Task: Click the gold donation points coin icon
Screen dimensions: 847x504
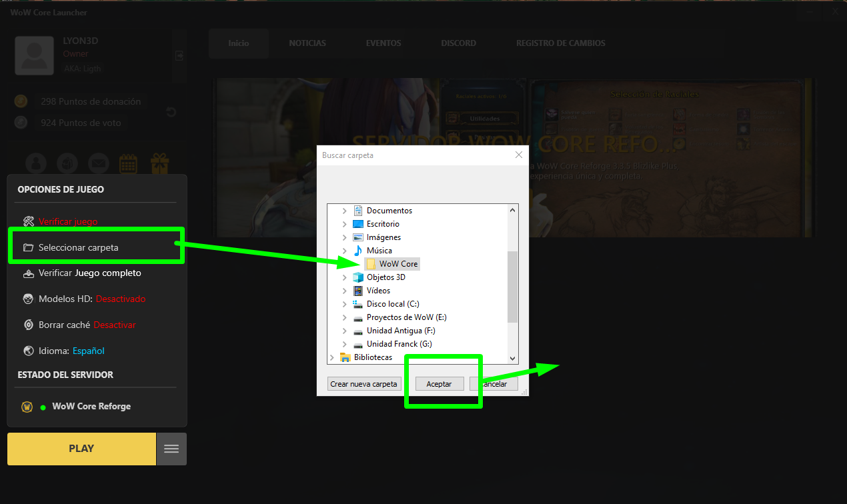Action: [x=21, y=101]
